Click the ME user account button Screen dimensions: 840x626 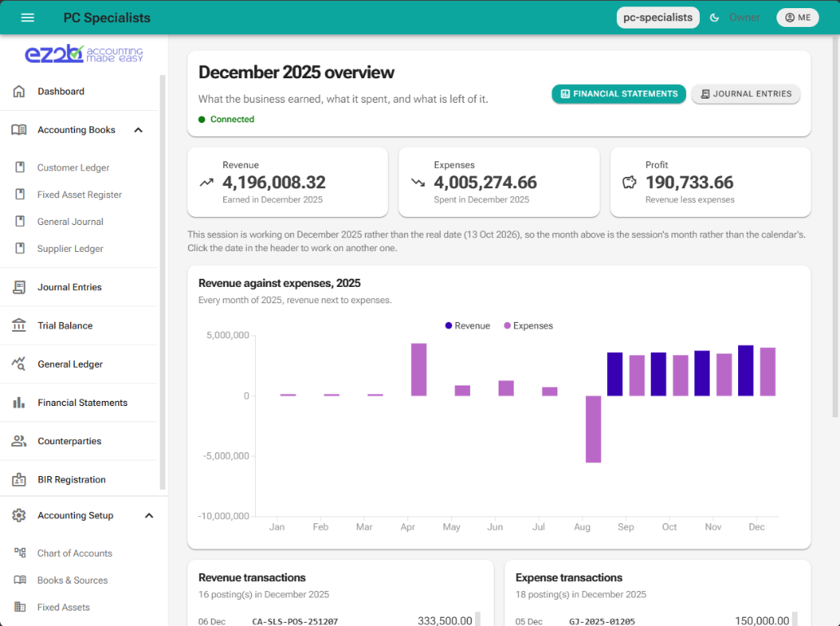click(x=798, y=18)
